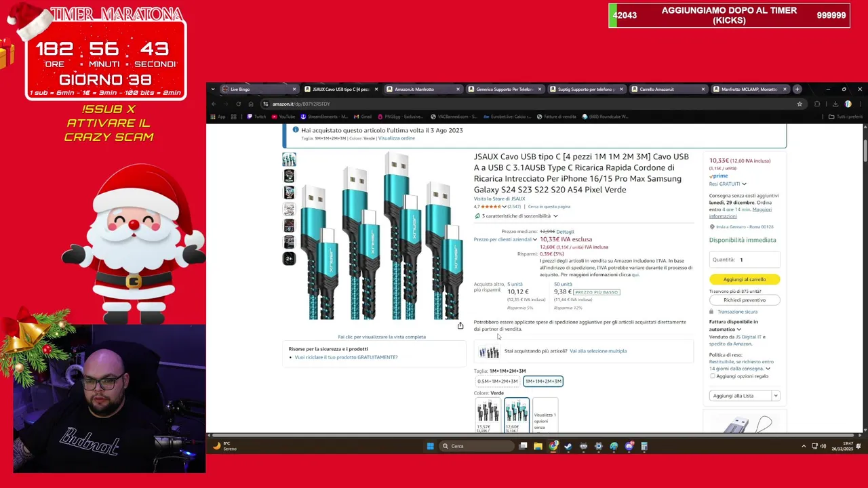Screen dimensions: 868x488
Task: Expand Fattura disponibile in automatico
Action: pyautogui.click(x=738, y=329)
